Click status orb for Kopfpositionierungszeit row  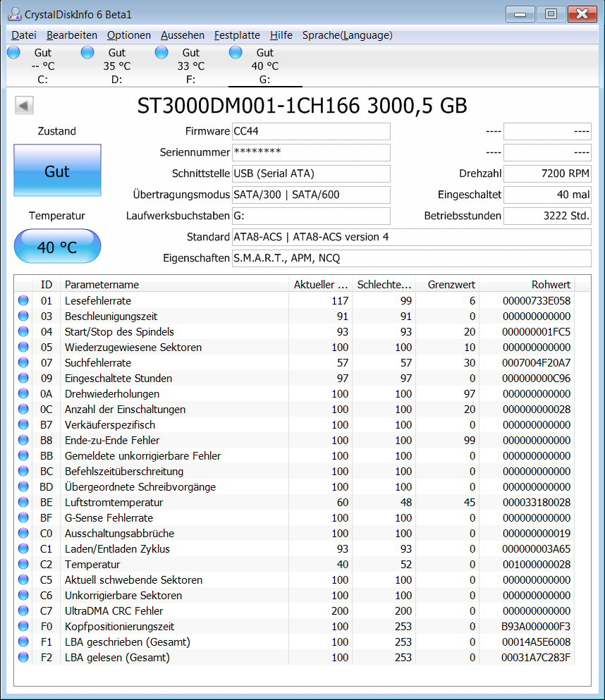pos(23,627)
